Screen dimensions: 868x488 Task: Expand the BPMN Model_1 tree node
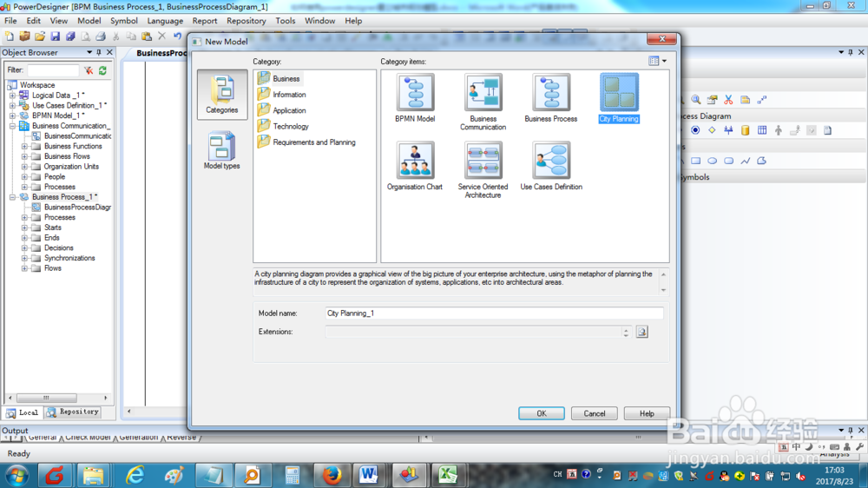12,115
